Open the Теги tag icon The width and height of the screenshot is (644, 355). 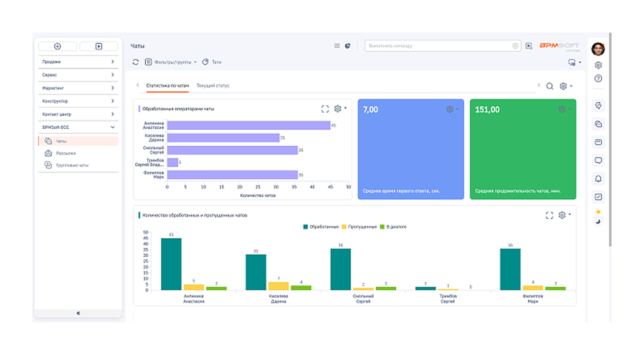[205, 62]
